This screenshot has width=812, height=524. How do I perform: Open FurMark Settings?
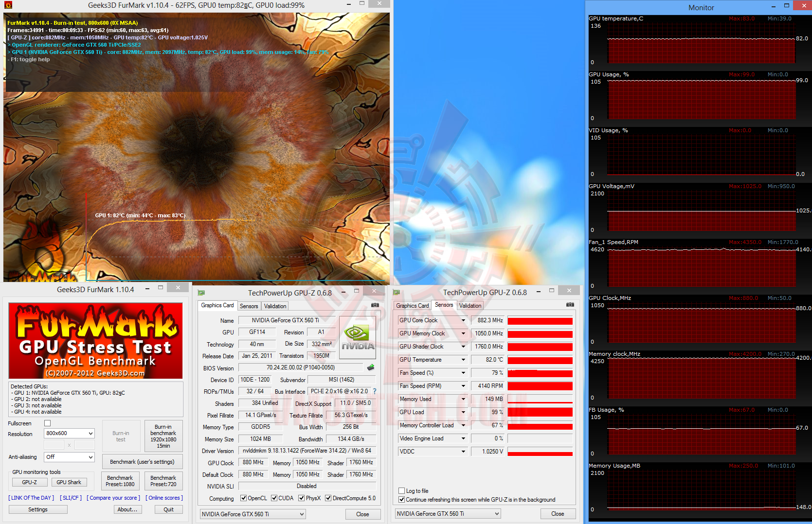38,509
